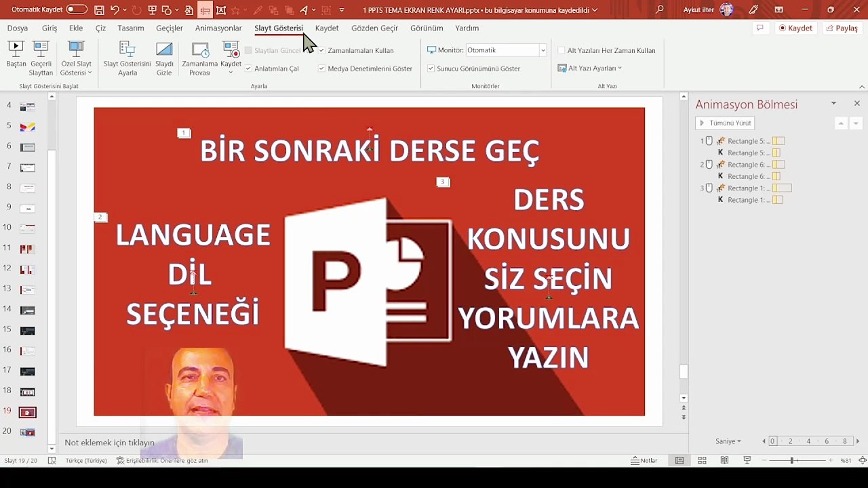Click the pen/ink icon near account name
This screenshot has height=488, width=868.
pyautogui.click(x=753, y=10)
